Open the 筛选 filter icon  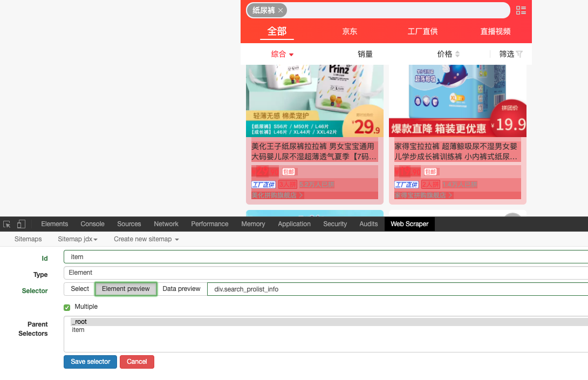[x=519, y=54]
